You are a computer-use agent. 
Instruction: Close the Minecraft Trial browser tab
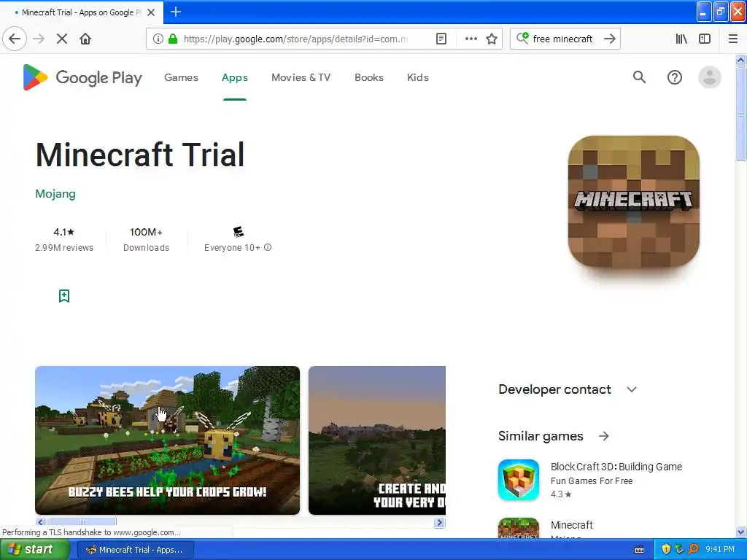coord(151,12)
